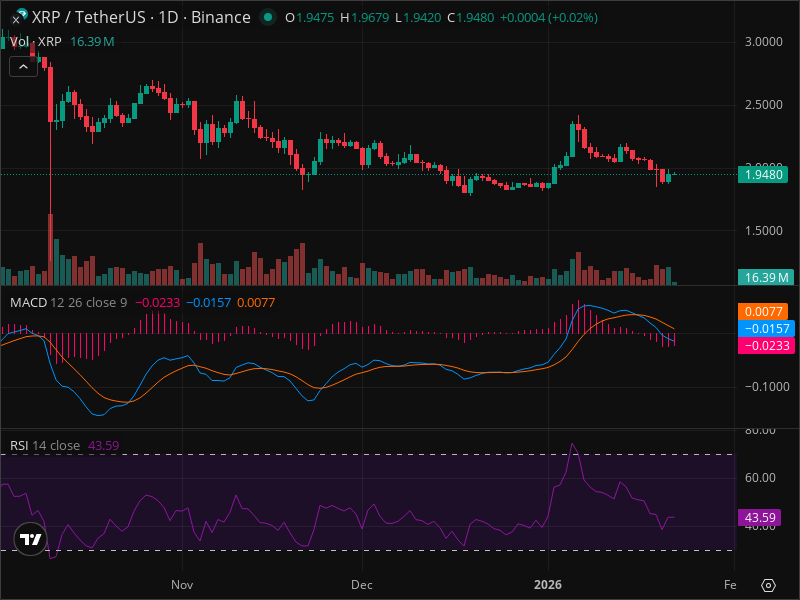
Task: Open the TradingView logo button
Action: click(x=30, y=539)
